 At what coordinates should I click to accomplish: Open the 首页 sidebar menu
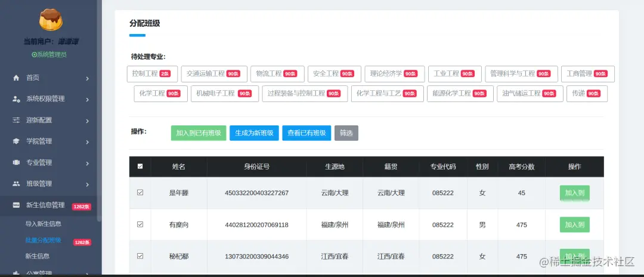click(x=48, y=78)
